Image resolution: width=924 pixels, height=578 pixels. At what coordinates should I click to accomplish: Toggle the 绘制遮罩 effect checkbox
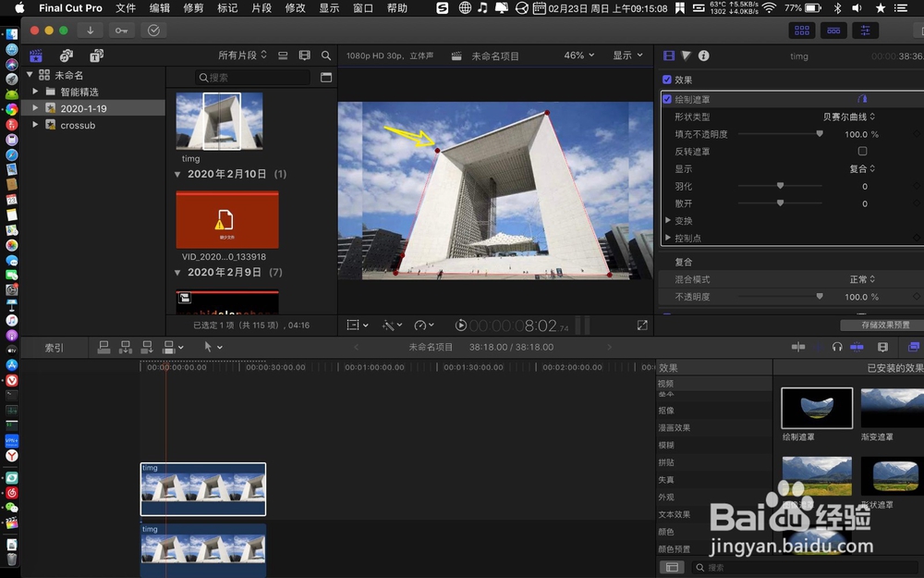667,98
